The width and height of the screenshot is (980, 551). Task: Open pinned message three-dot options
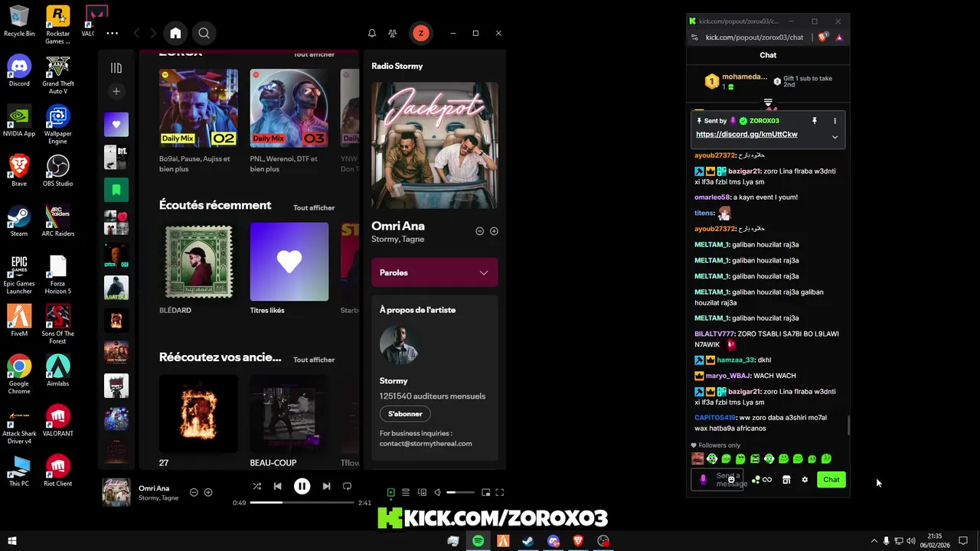(x=835, y=121)
